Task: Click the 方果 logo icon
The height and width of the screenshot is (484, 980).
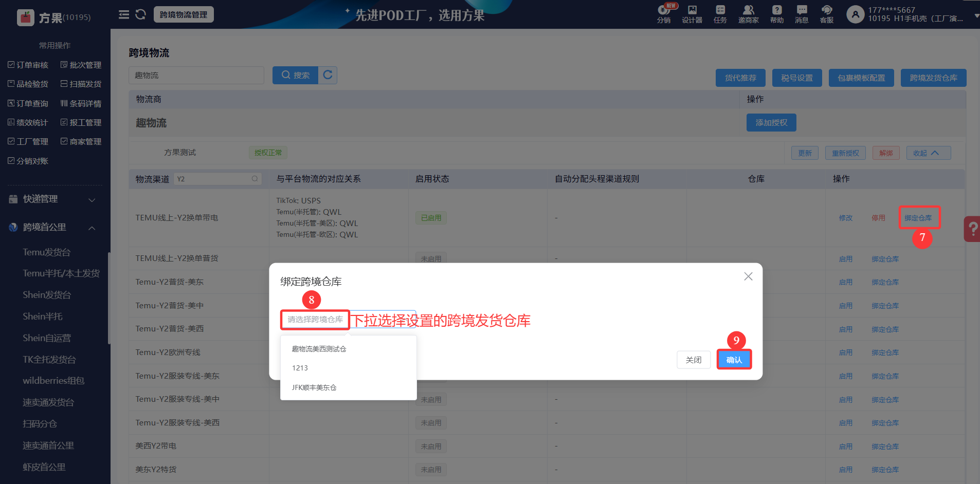Action: [26, 17]
